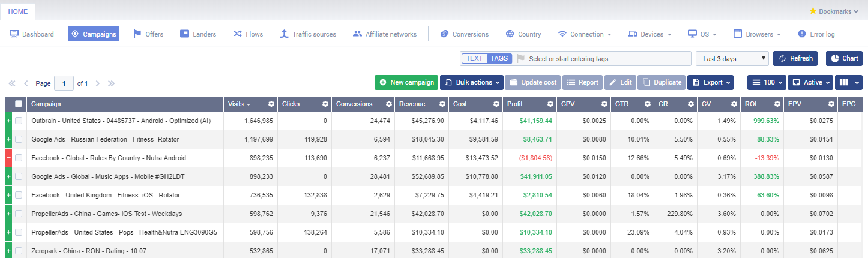The width and height of the screenshot is (868, 258).
Task: Expand the Connection menu
Action: click(585, 34)
